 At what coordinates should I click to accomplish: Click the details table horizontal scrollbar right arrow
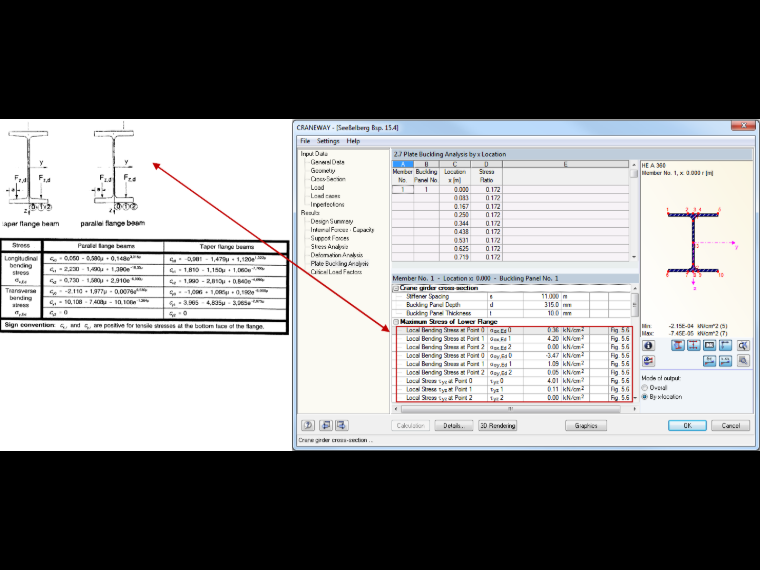pos(634,409)
